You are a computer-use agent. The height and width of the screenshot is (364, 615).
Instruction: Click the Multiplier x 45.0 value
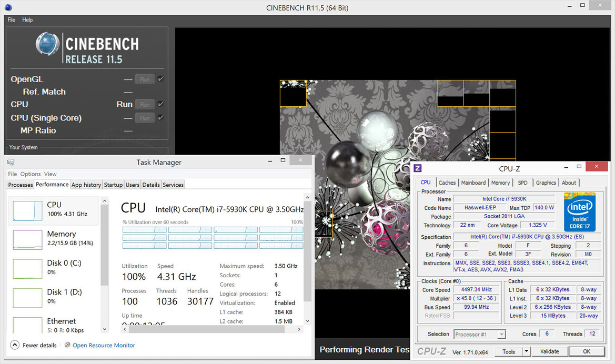coord(476,298)
